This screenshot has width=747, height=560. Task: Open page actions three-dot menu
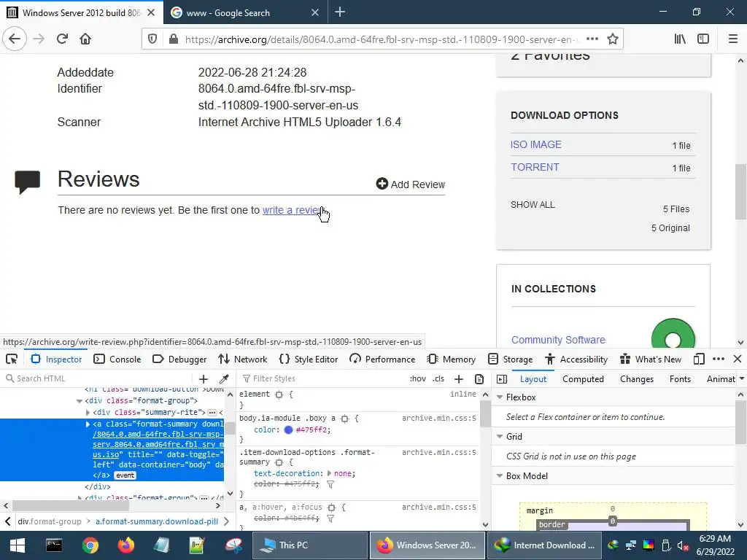click(592, 39)
